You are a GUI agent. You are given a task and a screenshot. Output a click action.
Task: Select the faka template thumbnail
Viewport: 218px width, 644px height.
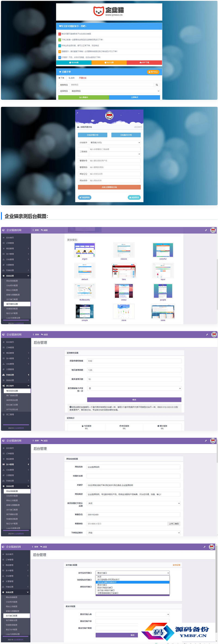pos(124,271)
